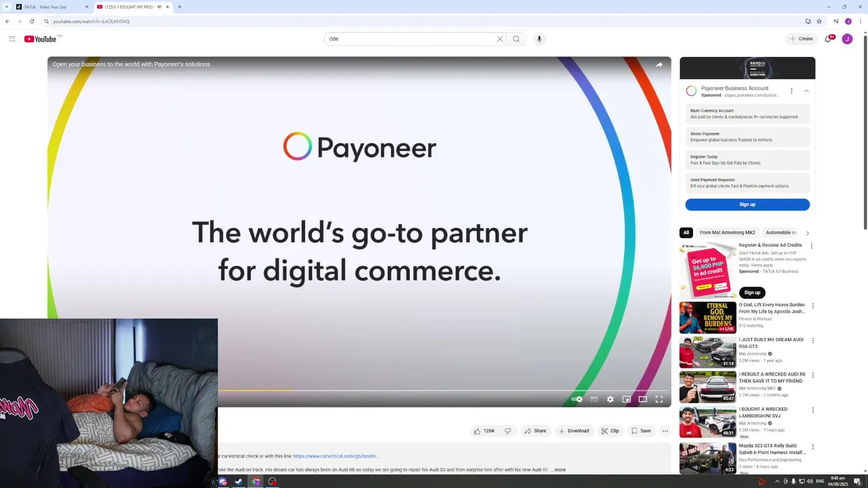Click the search magnifier button
868x488 pixels.
(516, 39)
